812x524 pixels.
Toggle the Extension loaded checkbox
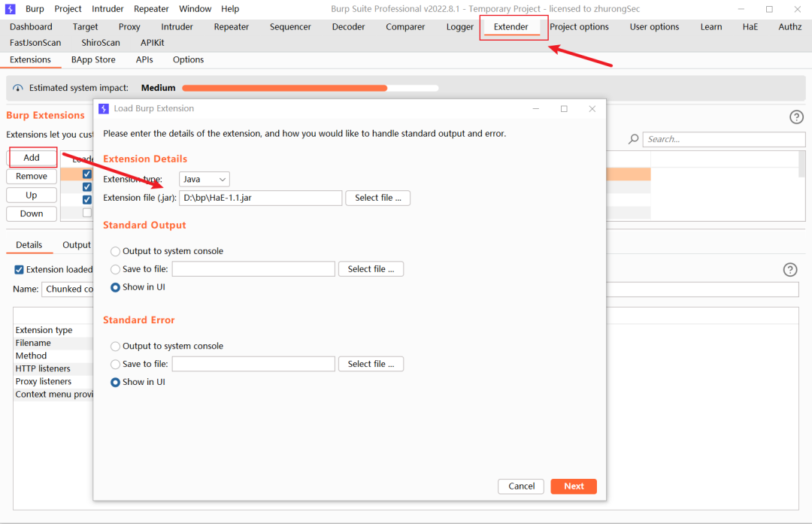point(19,270)
